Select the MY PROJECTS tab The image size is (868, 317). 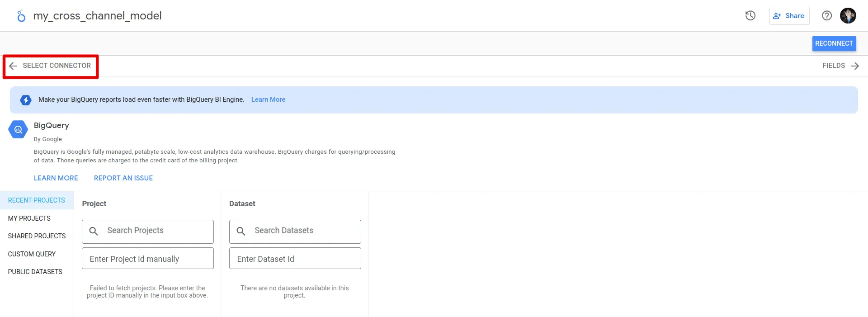pos(29,218)
